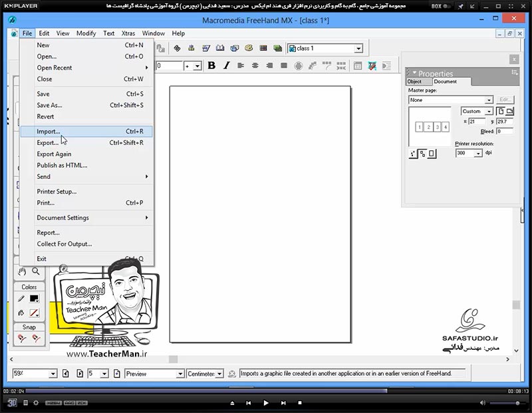The width and height of the screenshot is (532, 413).
Task: Open the layers panel icon in toolbar
Action: [277, 48]
